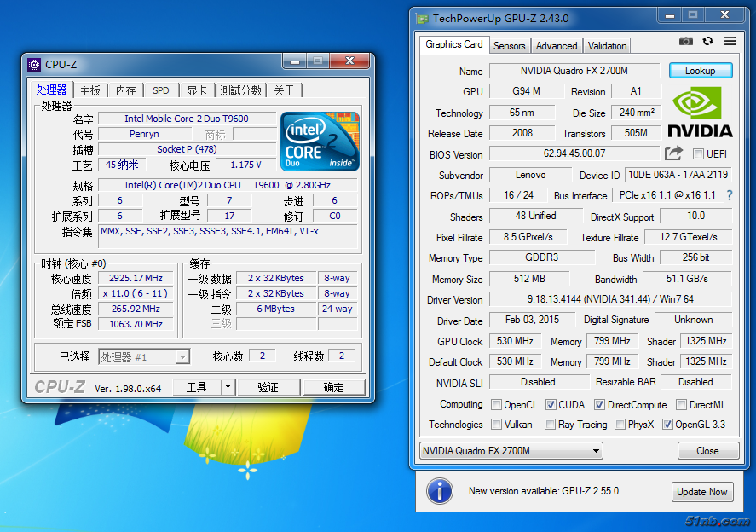Switch to the Sensors tab
The width and height of the screenshot is (756, 532).
click(x=510, y=46)
